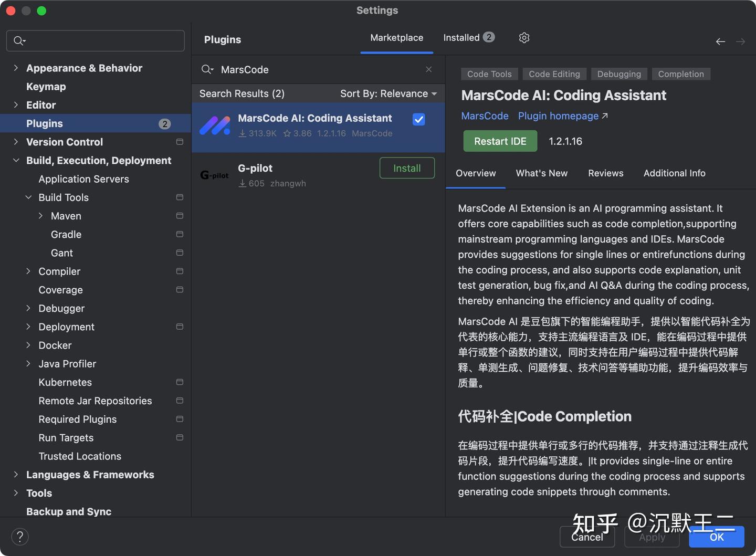Click the forward navigation arrow
The image size is (756, 556).
coord(740,41)
